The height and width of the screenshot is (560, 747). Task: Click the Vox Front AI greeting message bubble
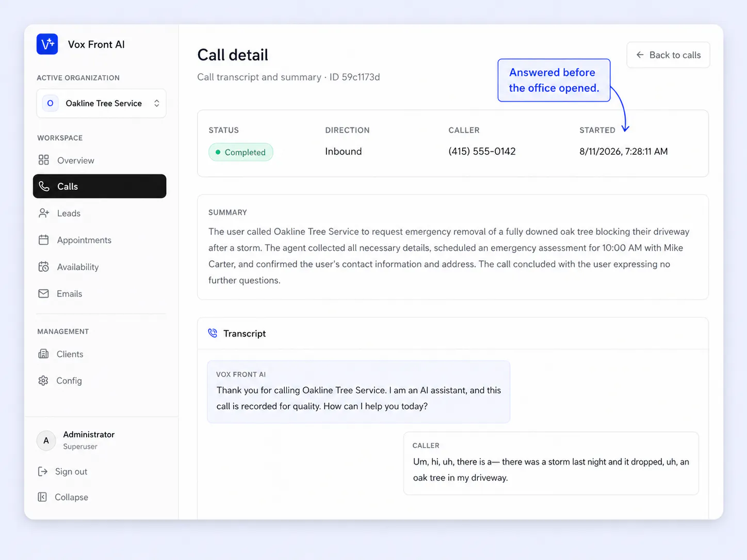pos(359,392)
